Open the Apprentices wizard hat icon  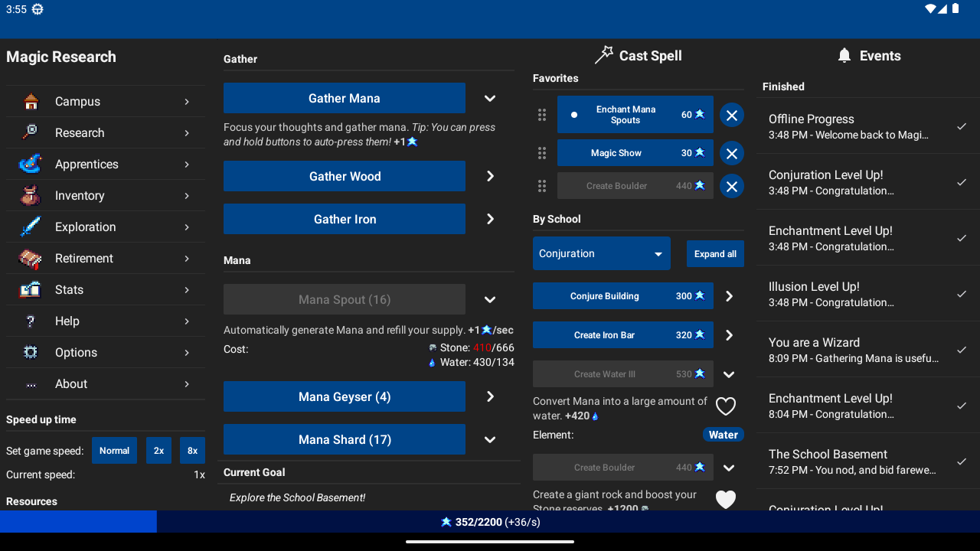tap(29, 164)
